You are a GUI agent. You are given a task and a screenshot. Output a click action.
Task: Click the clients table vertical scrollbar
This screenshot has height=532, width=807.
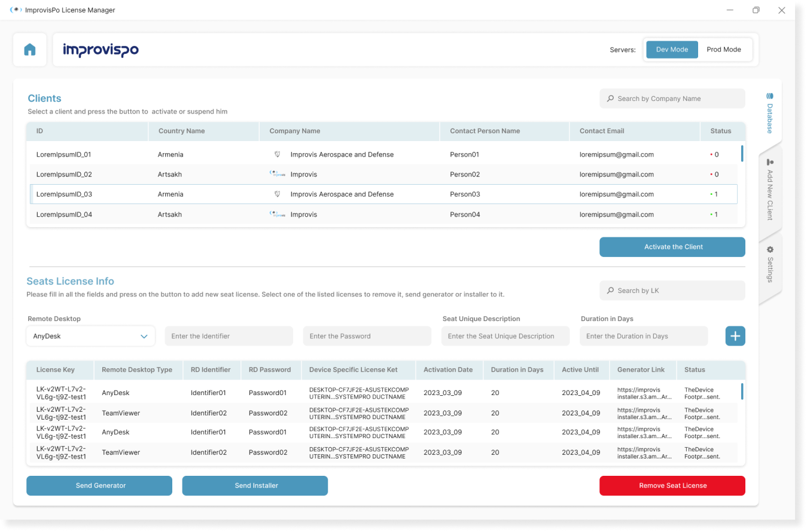742,154
